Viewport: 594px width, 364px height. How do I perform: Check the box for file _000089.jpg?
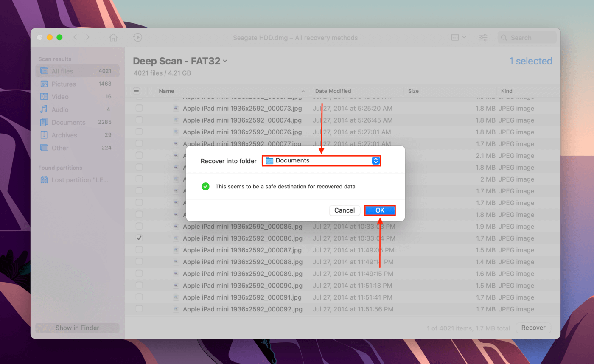pos(139,274)
